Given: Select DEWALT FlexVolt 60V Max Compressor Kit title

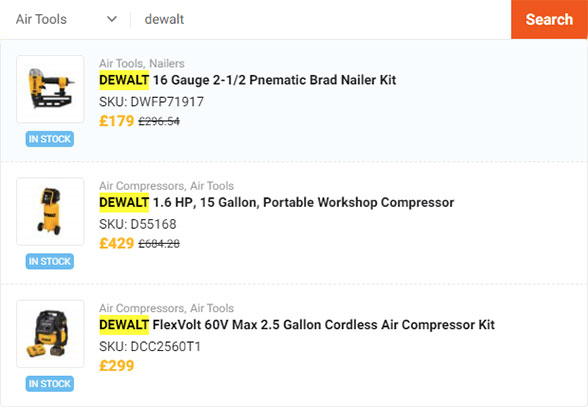Looking at the screenshot, I should (x=297, y=324).
